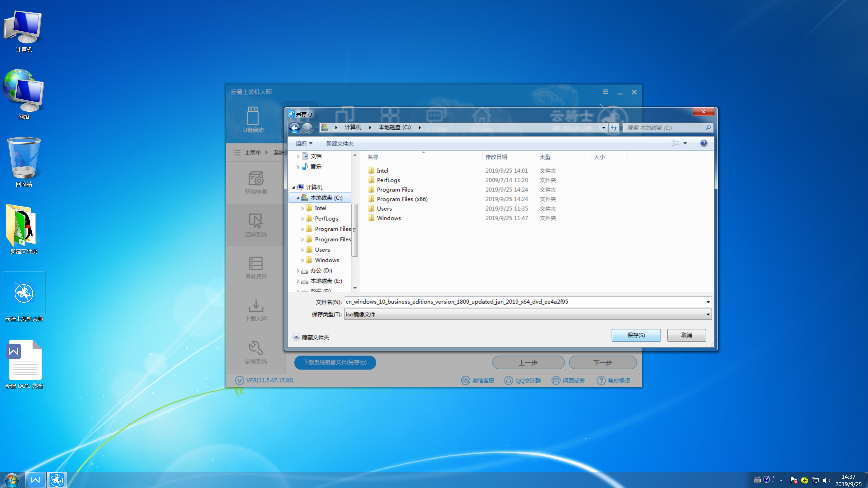Select Users folder in navigation tree
This screenshot has height=488, width=868.
(x=322, y=250)
